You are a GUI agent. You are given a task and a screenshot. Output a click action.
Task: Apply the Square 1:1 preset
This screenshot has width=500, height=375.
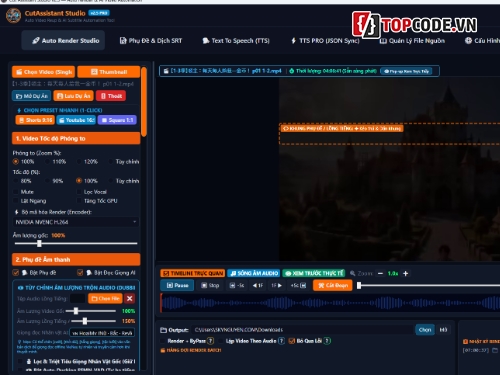point(117,120)
